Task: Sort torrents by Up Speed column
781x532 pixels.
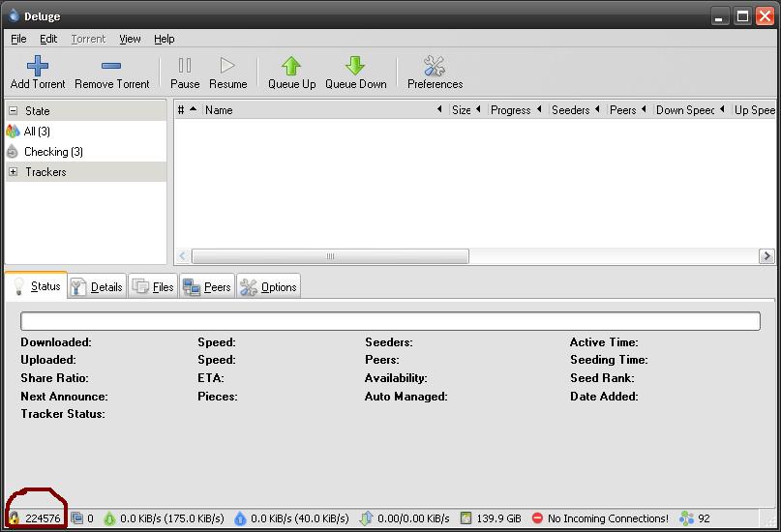Action: (754, 110)
